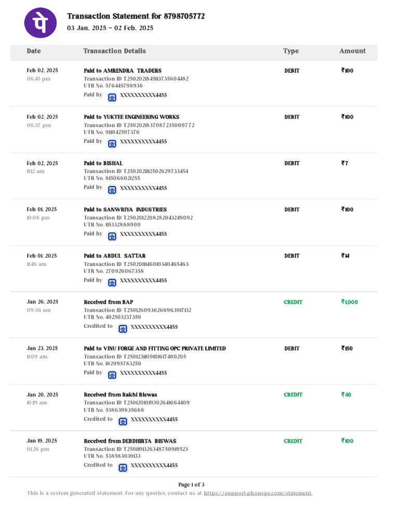
Task: Click the Amount column header
Action: (x=352, y=51)
